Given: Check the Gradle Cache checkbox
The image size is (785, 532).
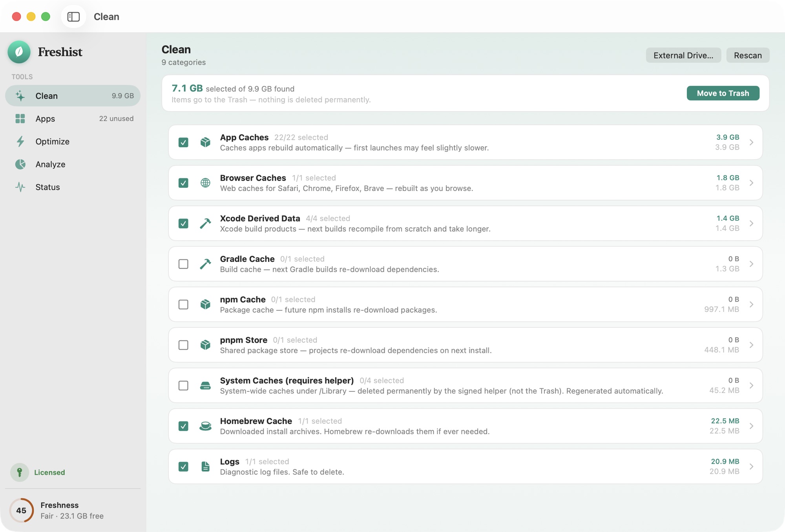Looking at the screenshot, I should (183, 264).
